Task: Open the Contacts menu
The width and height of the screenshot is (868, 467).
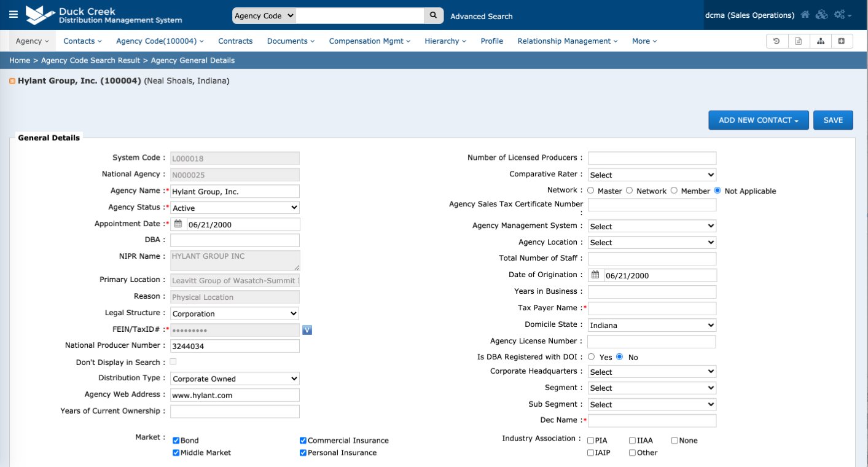Action: pos(82,41)
